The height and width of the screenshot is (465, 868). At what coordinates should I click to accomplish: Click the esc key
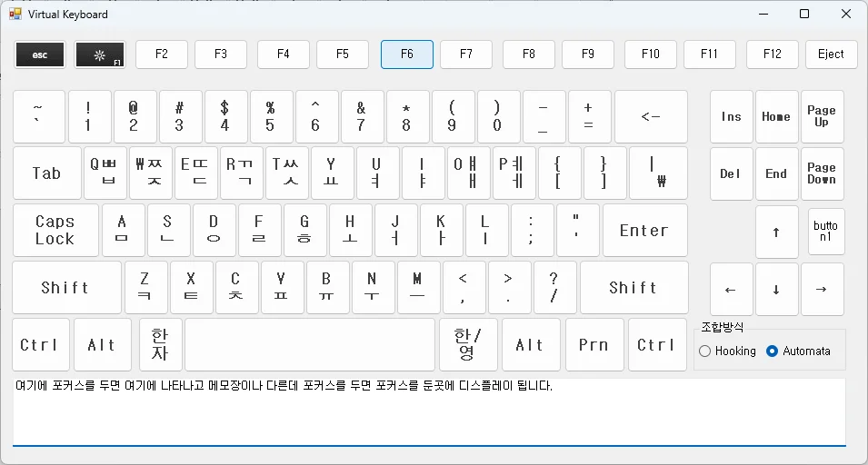[x=40, y=54]
